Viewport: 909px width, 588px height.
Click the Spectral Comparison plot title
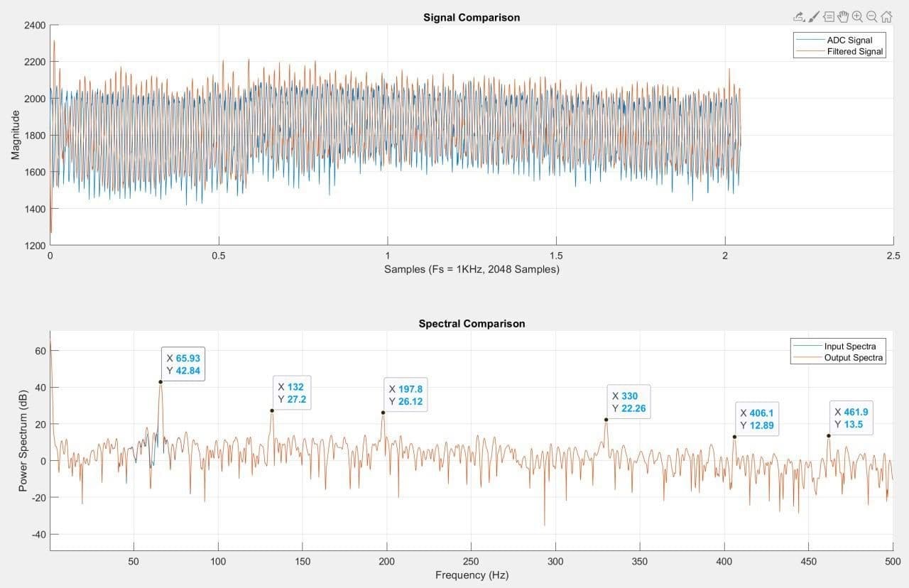click(x=472, y=324)
